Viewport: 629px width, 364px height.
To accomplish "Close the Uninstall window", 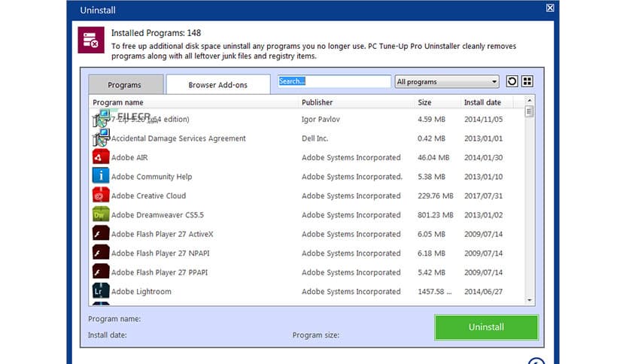I will tap(550, 8).
